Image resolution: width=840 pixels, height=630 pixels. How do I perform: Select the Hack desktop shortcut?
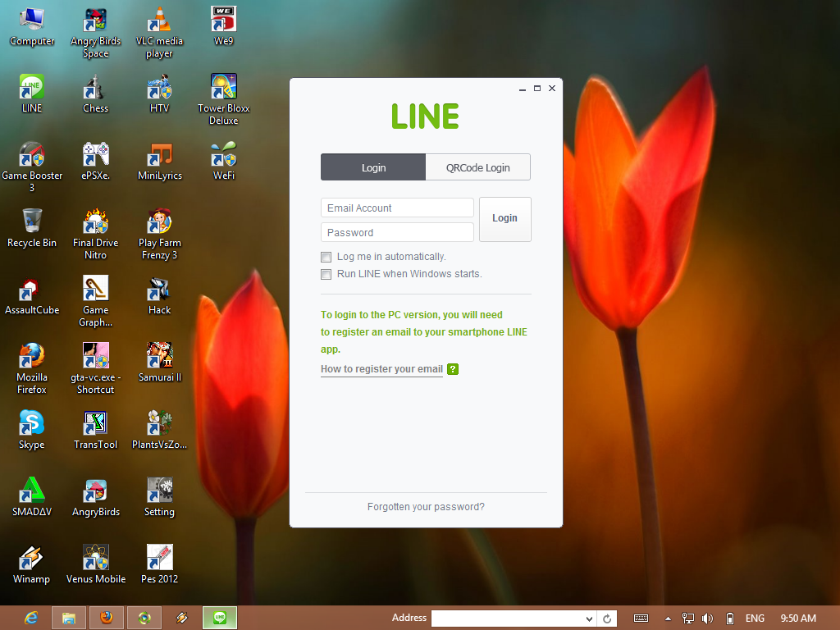tap(159, 295)
